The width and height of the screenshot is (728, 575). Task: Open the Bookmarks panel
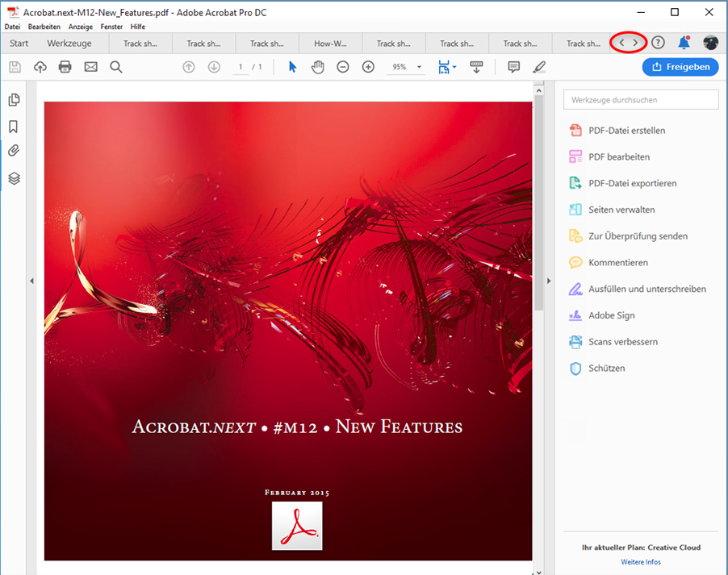[x=14, y=126]
